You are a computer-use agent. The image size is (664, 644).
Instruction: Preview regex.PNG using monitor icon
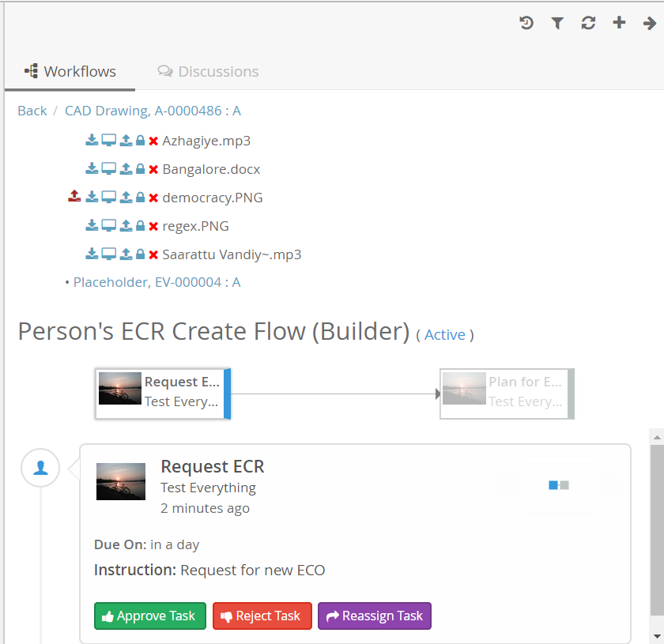pos(109,226)
